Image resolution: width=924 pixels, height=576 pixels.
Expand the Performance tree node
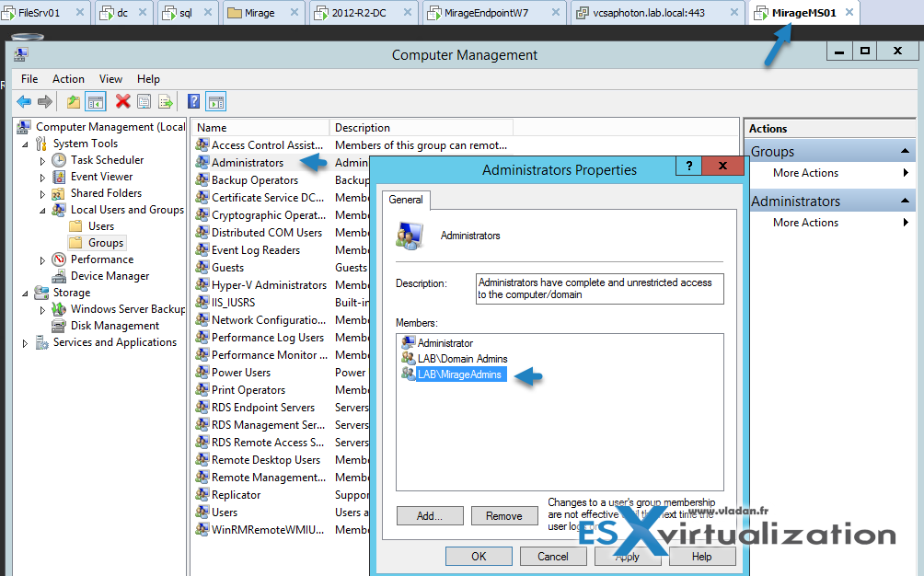click(x=42, y=259)
